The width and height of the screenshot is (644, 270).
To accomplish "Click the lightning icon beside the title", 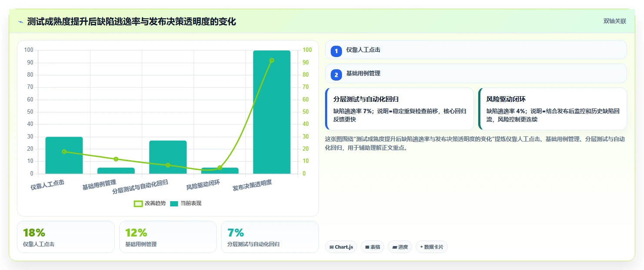I will 20,22.
